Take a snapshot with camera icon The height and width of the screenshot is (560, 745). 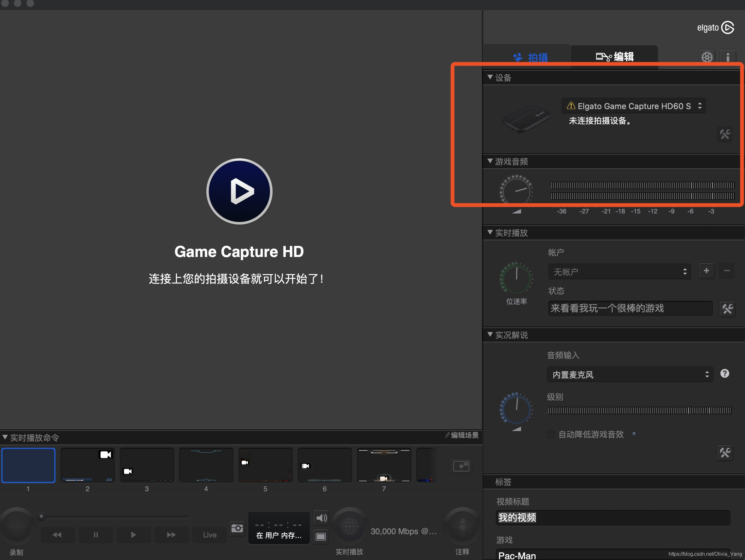coord(237,528)
